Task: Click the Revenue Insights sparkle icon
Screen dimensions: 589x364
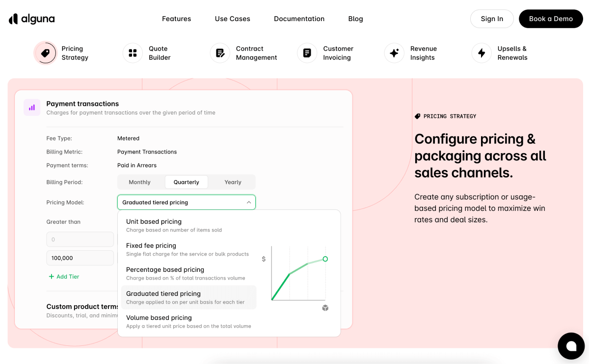Action: pos(394,53)
